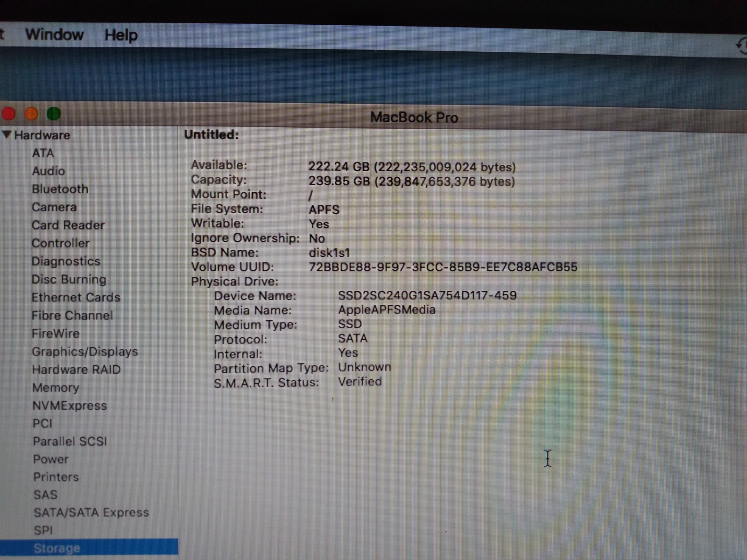Select Printers in the sidebar
This screenshot has width=747, height=560.
point(56,477)
